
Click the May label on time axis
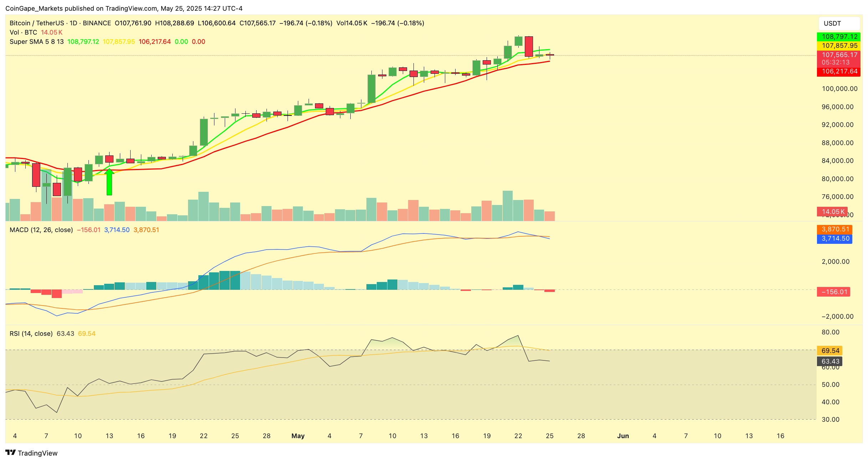point(298,436)
